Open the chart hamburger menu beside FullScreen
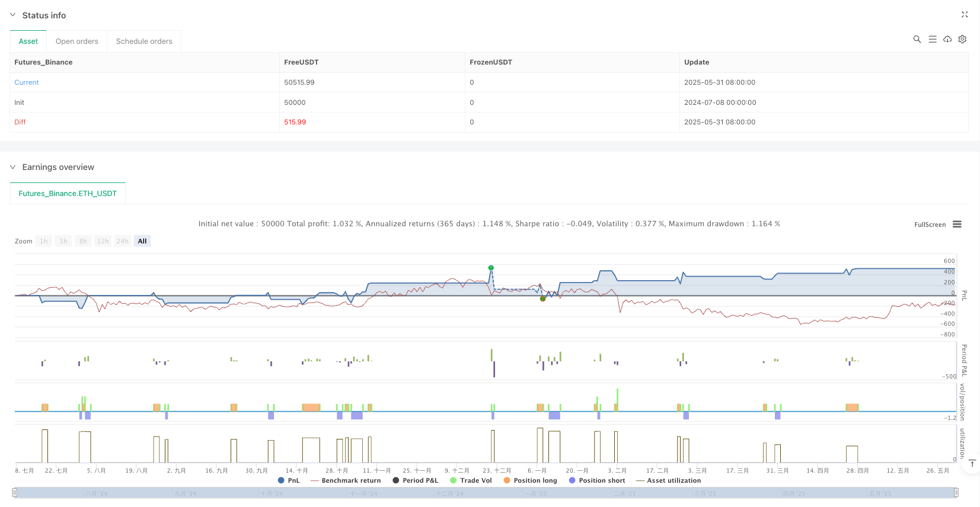980x507 pixels. tap(957, 224)
